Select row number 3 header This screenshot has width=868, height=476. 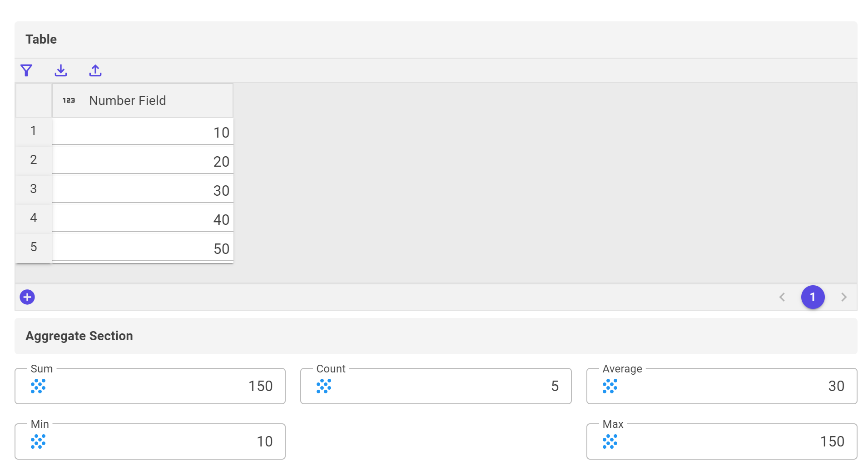point(34,189)
